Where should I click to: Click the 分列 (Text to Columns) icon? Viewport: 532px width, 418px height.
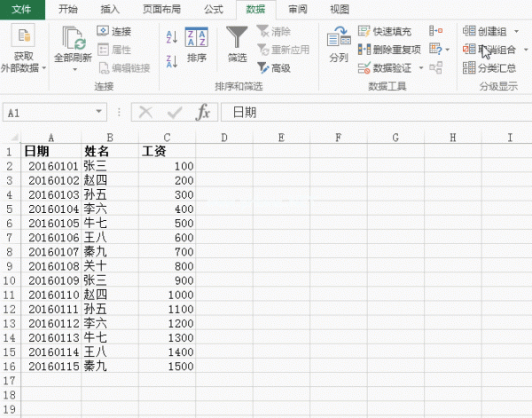338,43
